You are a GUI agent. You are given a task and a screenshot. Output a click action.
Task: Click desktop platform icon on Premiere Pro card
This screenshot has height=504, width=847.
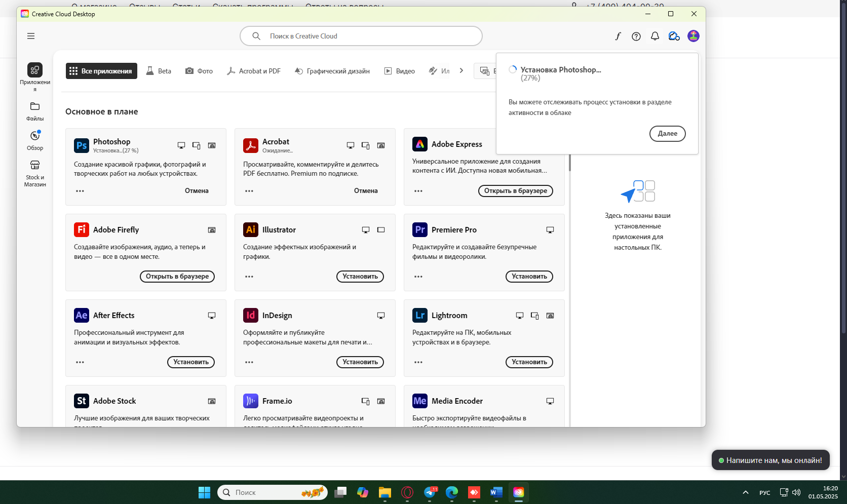[x=550, y=230]
